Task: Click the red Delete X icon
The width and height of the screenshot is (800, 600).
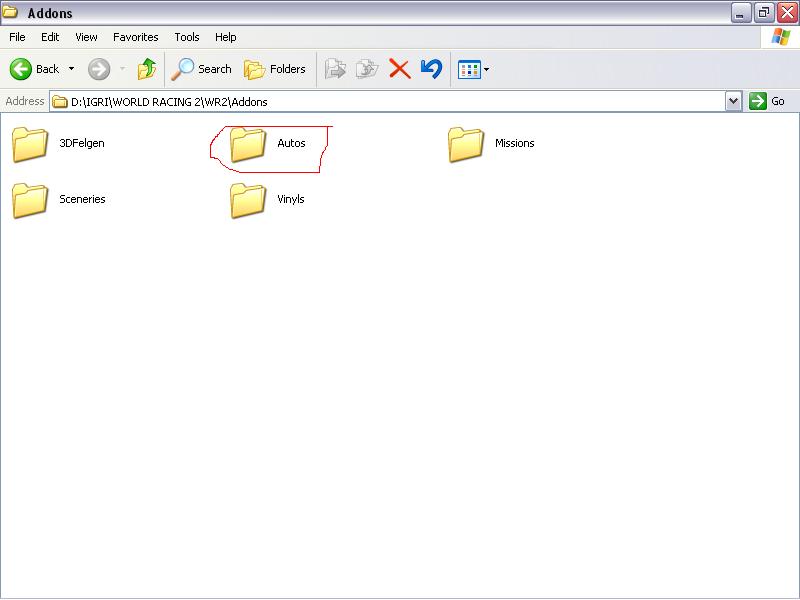Action: click(399, 69)
